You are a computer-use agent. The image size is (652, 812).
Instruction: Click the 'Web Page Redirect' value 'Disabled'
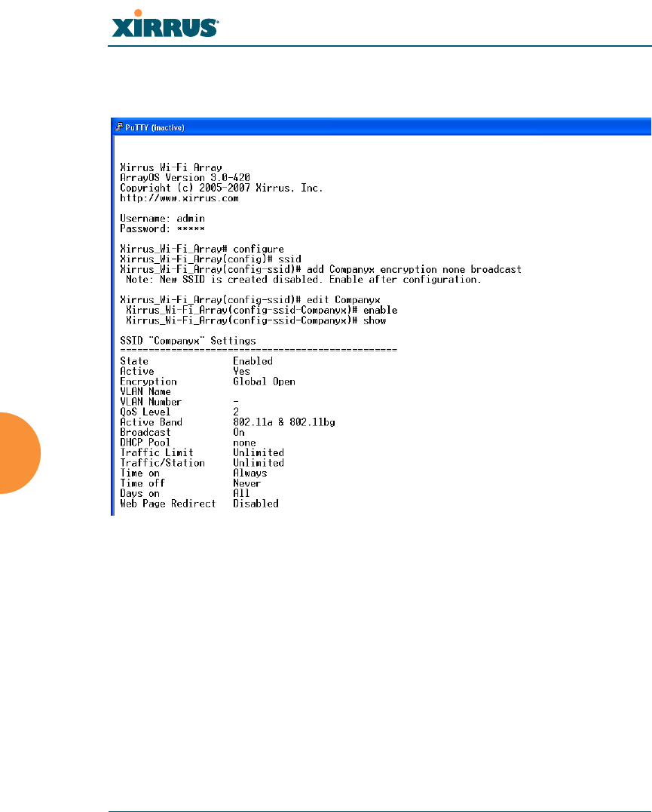click(256, 504)
